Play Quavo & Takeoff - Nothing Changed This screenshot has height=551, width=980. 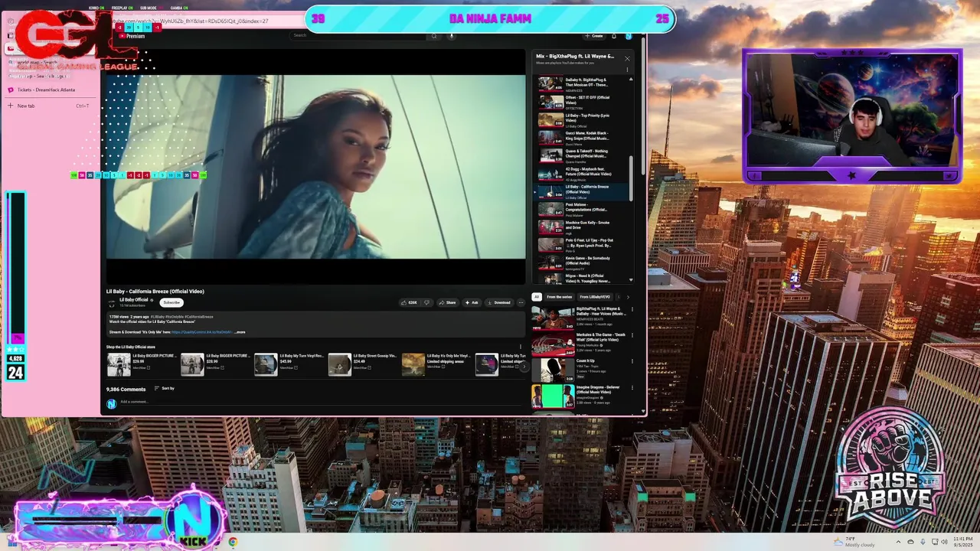coord(582,155)
